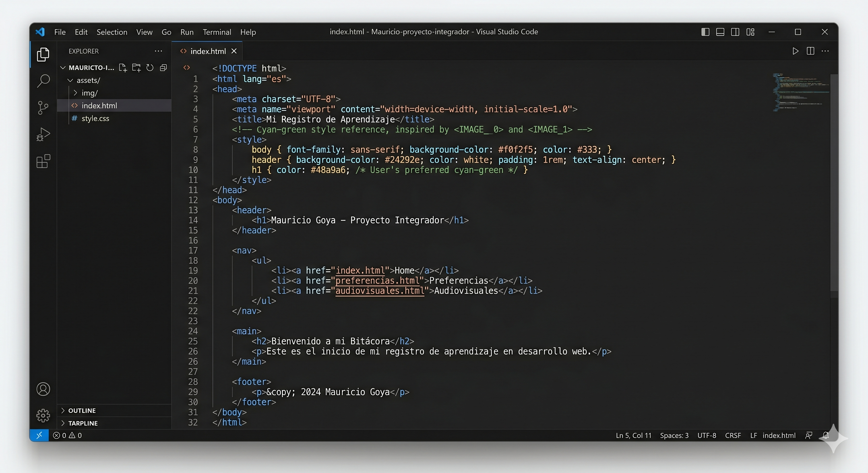Screen dimensions: 868x473
Task: Collapse the MAURICTO-I... project root
Action: tap(63, 68)
